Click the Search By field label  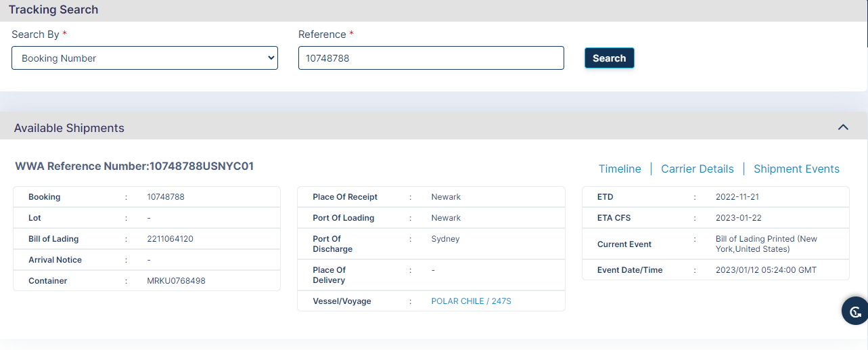35,35
